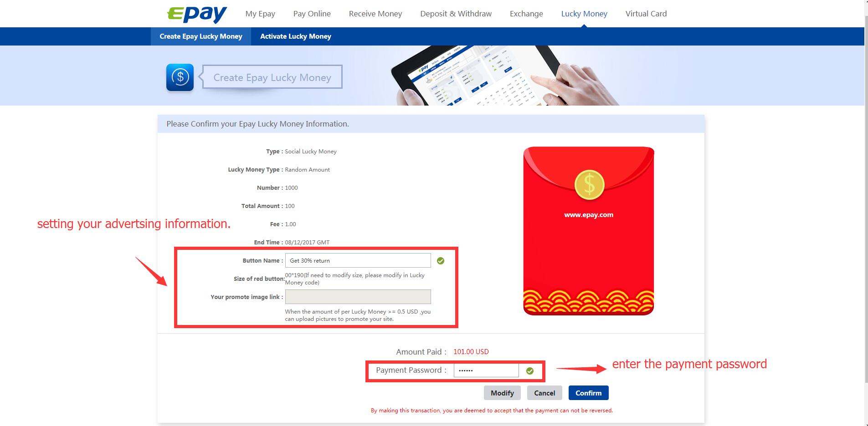The height and width of the screenshot is (426, 868).
Task: Open the My Epay menu
Action: pyautogui.click(x=260, y=14)
